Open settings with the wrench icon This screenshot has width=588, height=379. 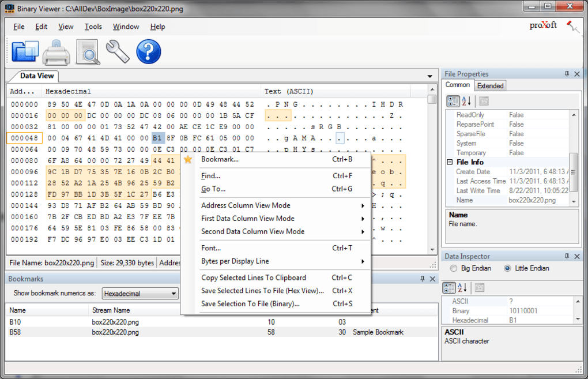click(118, 52)
